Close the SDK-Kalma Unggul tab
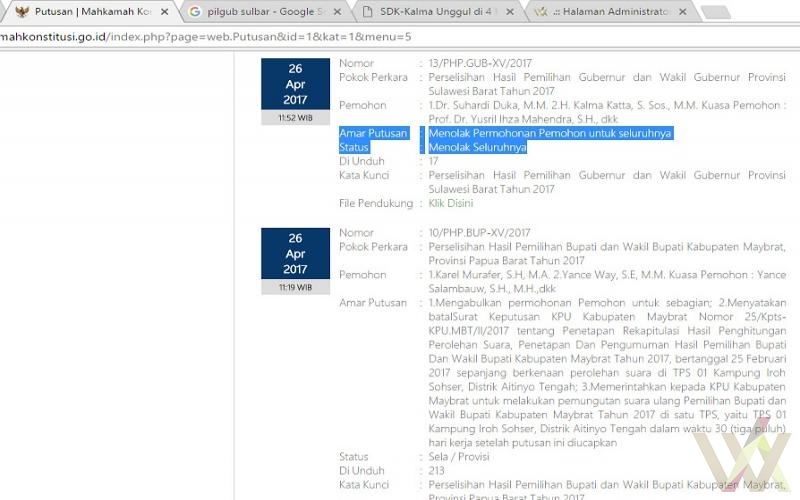This screenshot has height=500, width=800. tap(514, 12)
